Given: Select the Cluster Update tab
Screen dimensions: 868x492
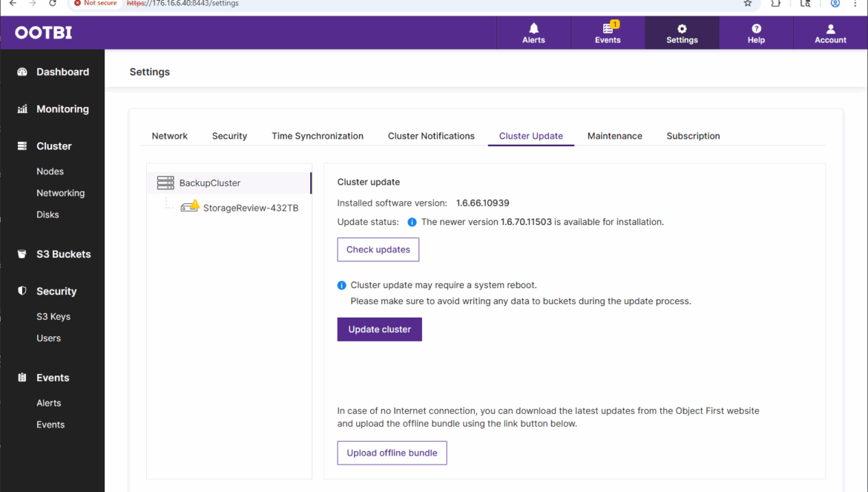Looking at the screenshot, I should [530, 136].
